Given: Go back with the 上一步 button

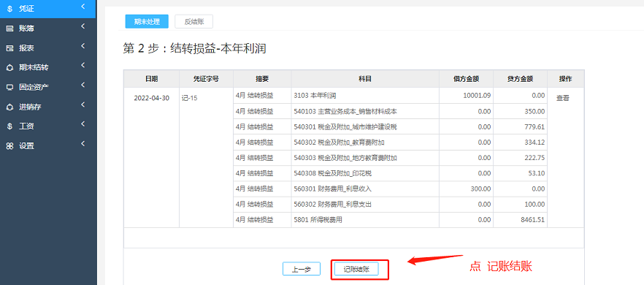Looking at the screenshot, I should click(301, 270).
